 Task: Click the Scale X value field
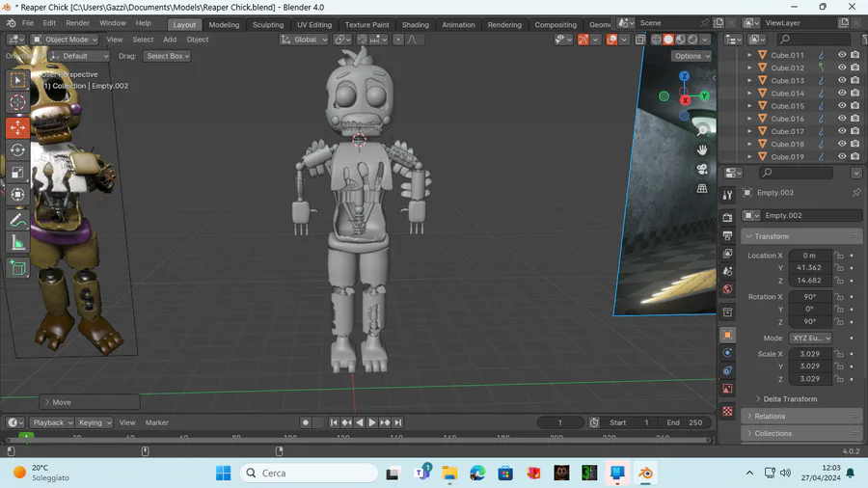point(809,354)
